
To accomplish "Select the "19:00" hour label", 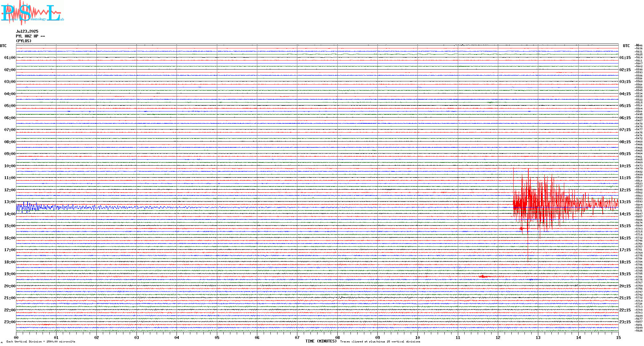I will click(x=10, y=274).
